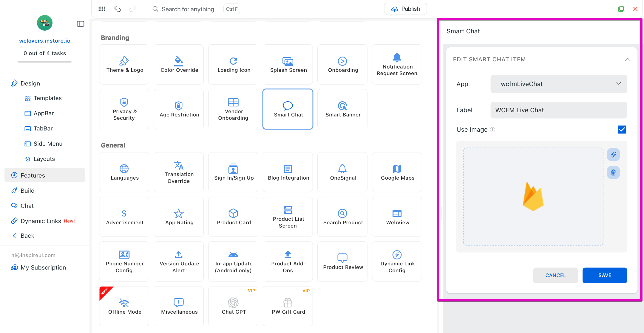Image resolution: width=644 pixels, height=333 pixels.
Task: Open the Google Maps settings
Action: click(x=397, y=172)
